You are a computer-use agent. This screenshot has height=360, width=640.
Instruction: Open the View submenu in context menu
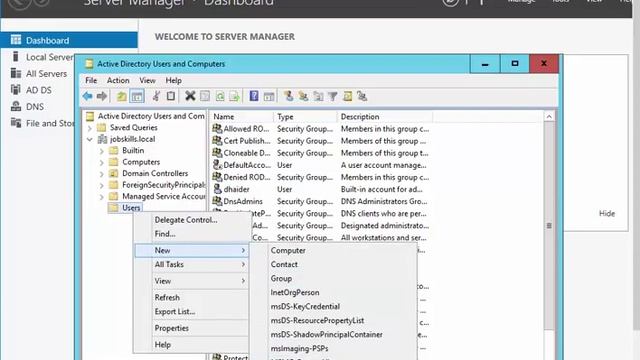pyautogui.click(x=191, y=281)
